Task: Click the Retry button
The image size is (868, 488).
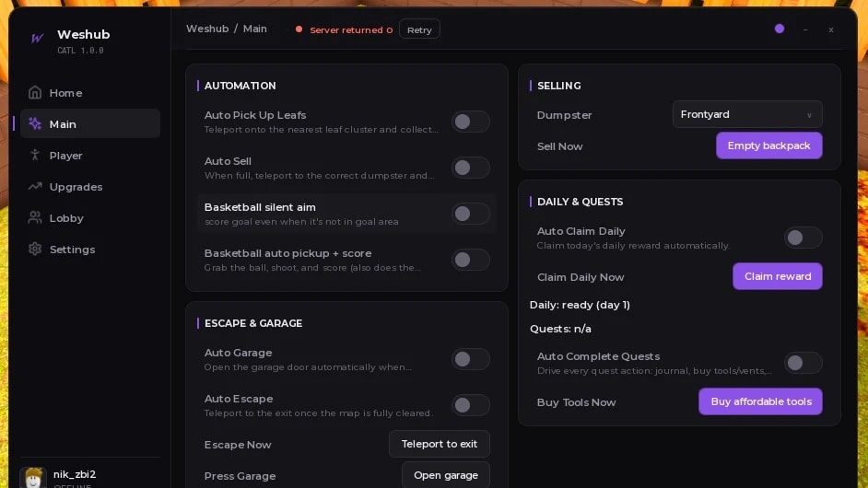Action: pyautogui.click(x=419, y=29)
